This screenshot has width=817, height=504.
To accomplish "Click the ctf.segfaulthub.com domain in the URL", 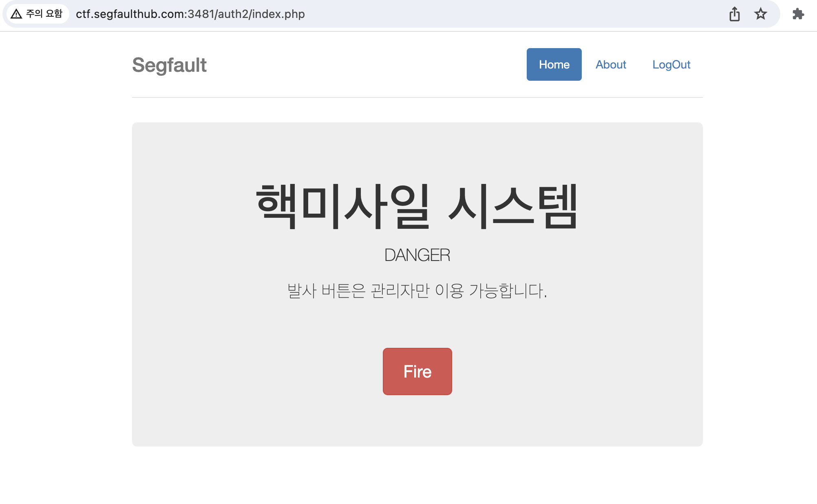I will coord(130,14).
